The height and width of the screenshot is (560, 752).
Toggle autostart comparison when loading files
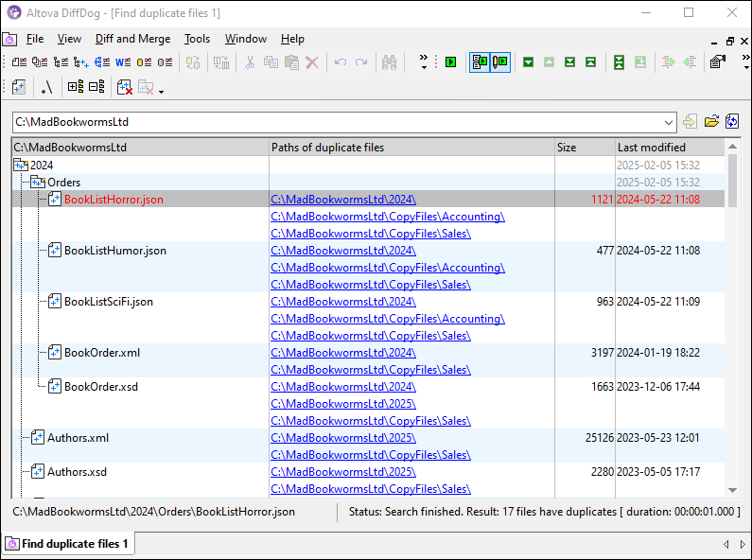tap(480, 62)
